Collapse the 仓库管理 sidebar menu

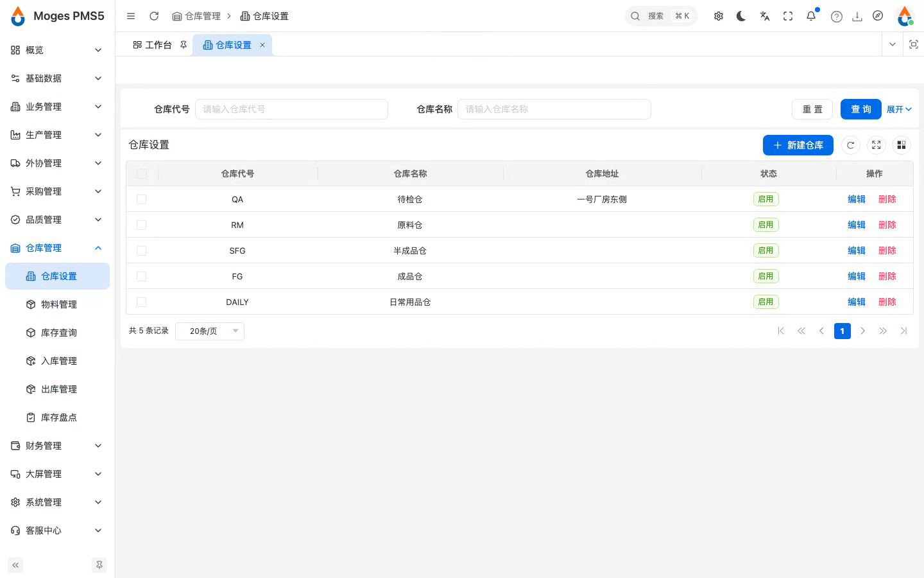(57, 248)
